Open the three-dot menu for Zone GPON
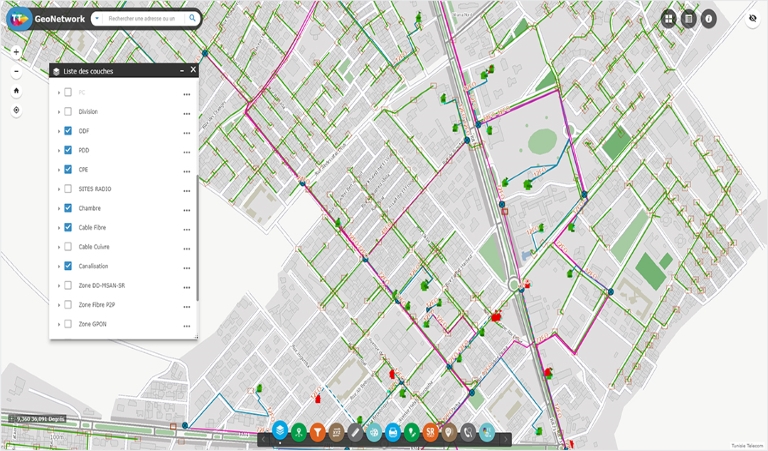 [187, 326]
